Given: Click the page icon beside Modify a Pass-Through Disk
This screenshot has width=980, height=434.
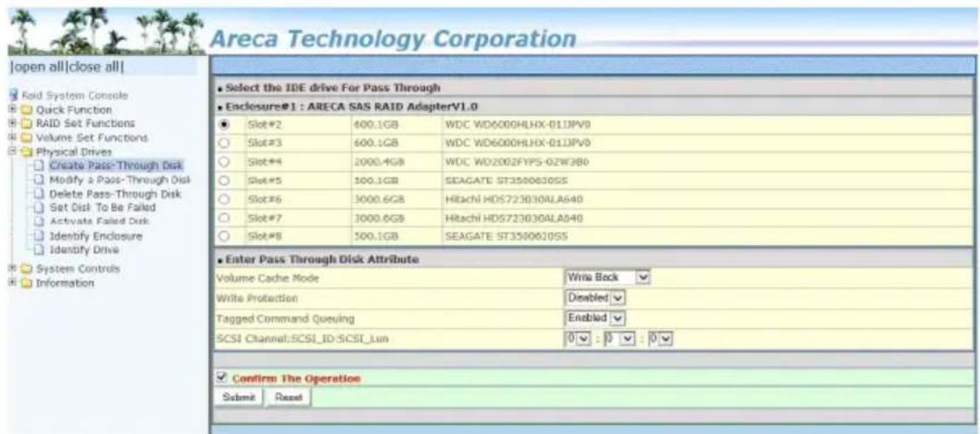Looking at the screenshot, I should point(38,180).
